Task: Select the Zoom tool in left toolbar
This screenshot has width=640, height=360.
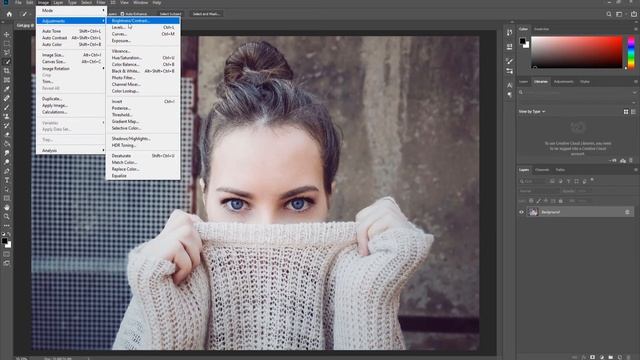Action: tap(7, 216)
